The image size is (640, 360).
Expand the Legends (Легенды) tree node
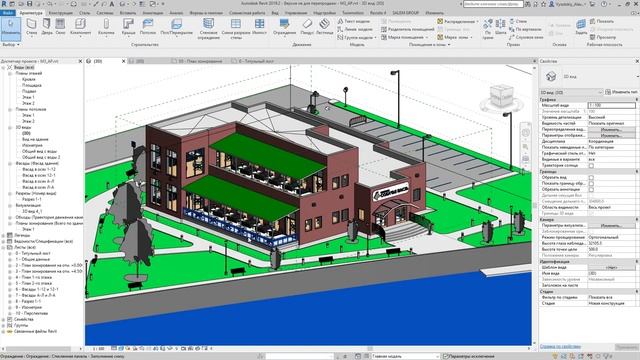(x=3, y=236)
